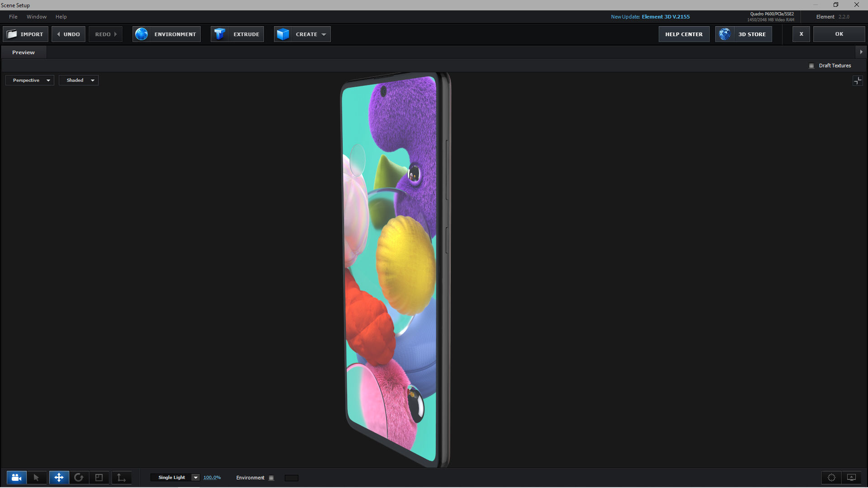Open the Help menu
The height and width of the screenshot is (488, 868).
[x=61, y=17]
